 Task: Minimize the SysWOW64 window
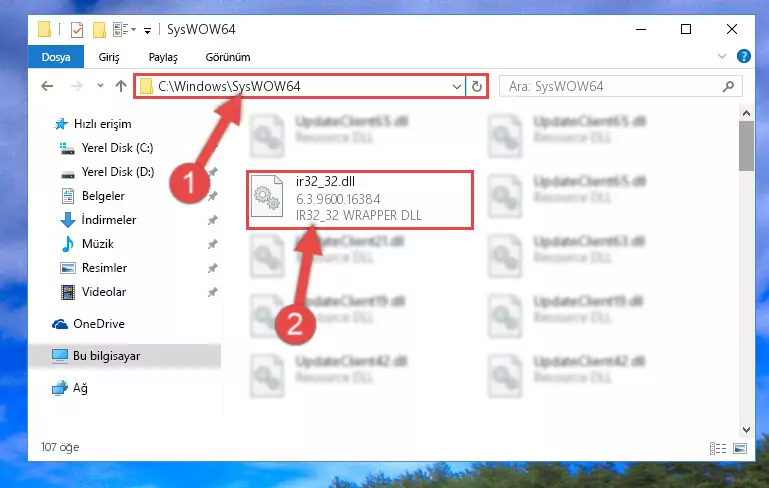641,29
